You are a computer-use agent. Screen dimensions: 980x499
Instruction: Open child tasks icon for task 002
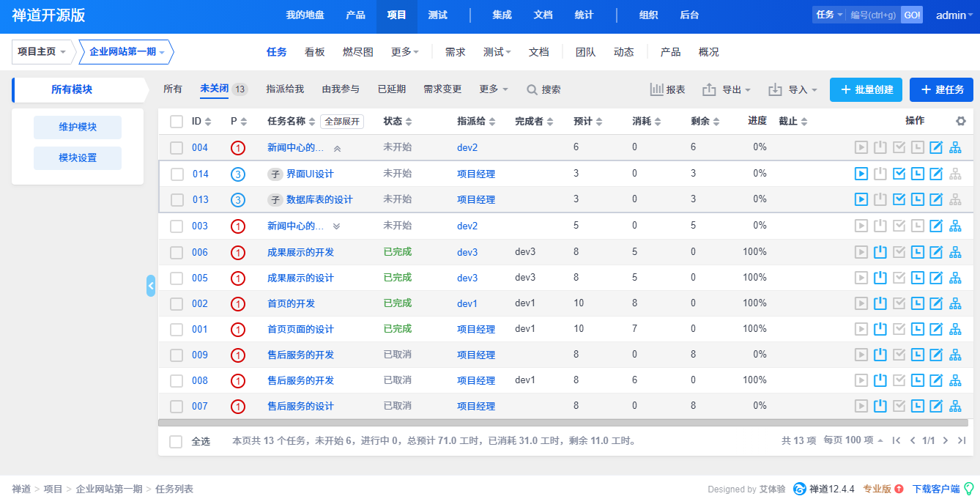click(x=955, y=303)
